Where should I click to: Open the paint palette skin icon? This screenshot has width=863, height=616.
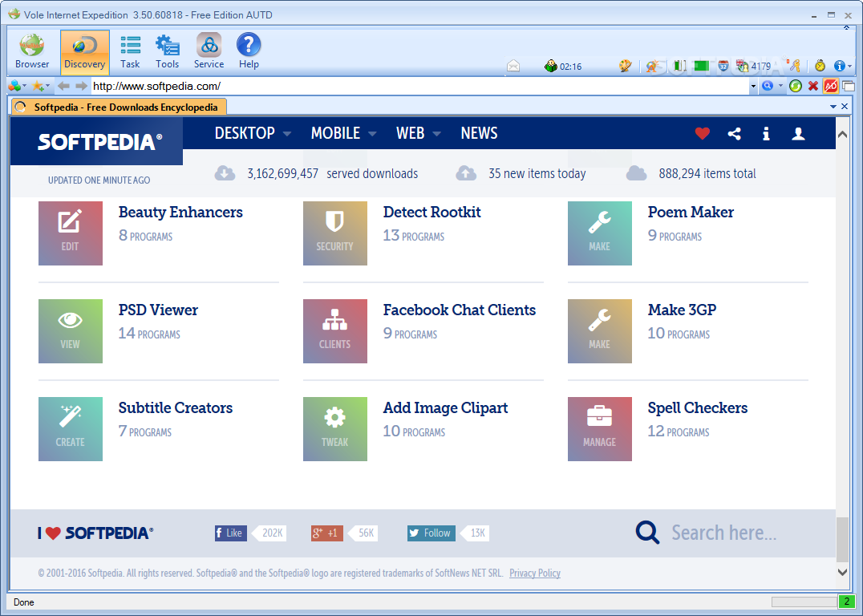click(x=625, y=67)
